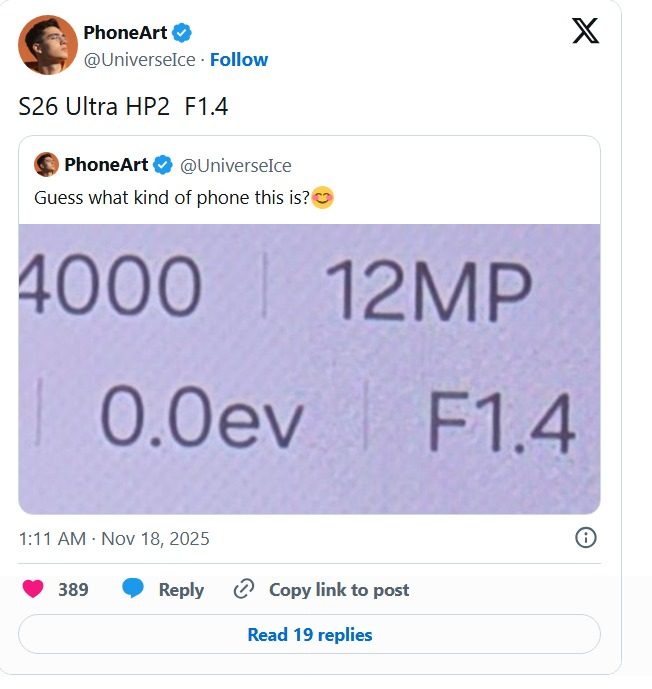Open the Read 19 replies button
This screenshot has width=652, height=689.
[309, 634]
